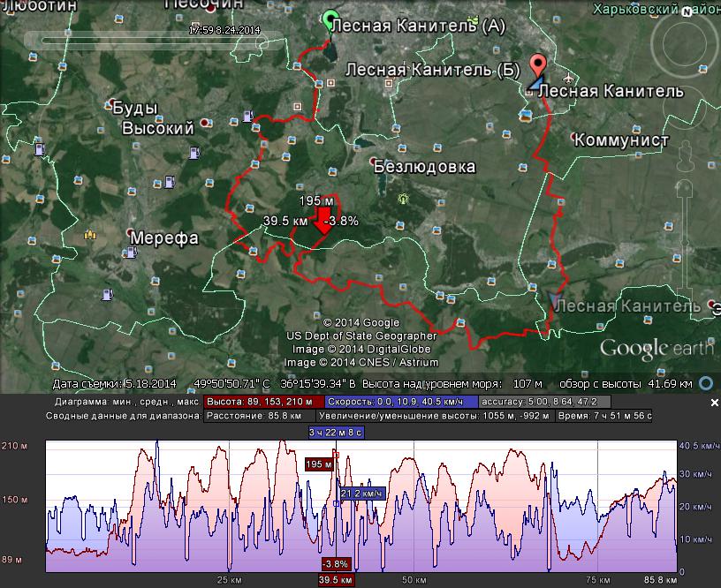Click the Безлюдовка place label
721x588 pixels.
(423, 167)
